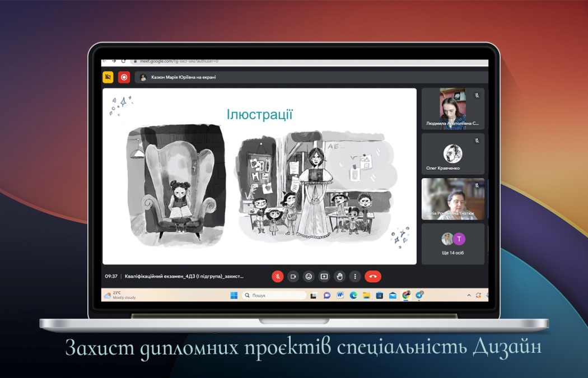Select Лілія Романівна Гнатюк participant tile
Screen dimensions: 588x378
453,199
